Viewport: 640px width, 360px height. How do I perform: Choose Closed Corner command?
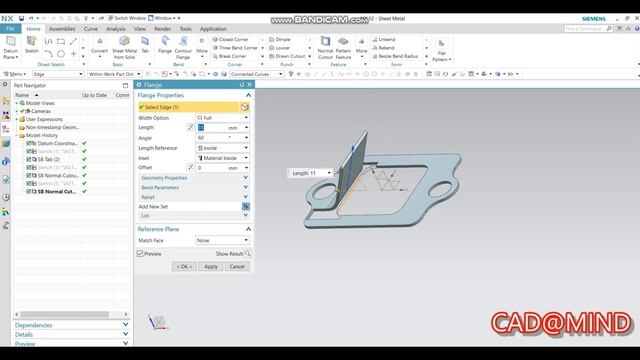231,40
